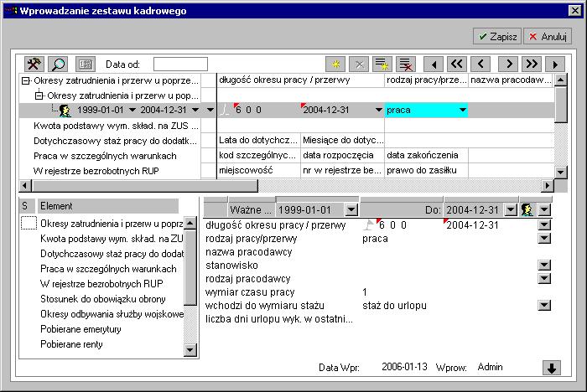
Task: Select Stosunek do obowiązku obrony element
Action: click(103, 299)
